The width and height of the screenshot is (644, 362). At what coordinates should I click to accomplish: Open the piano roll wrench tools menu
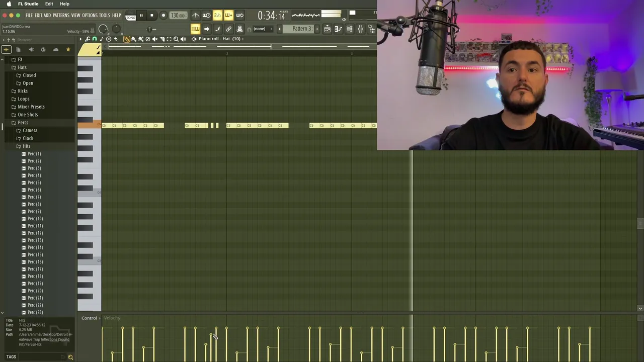[x=87, y=39]
